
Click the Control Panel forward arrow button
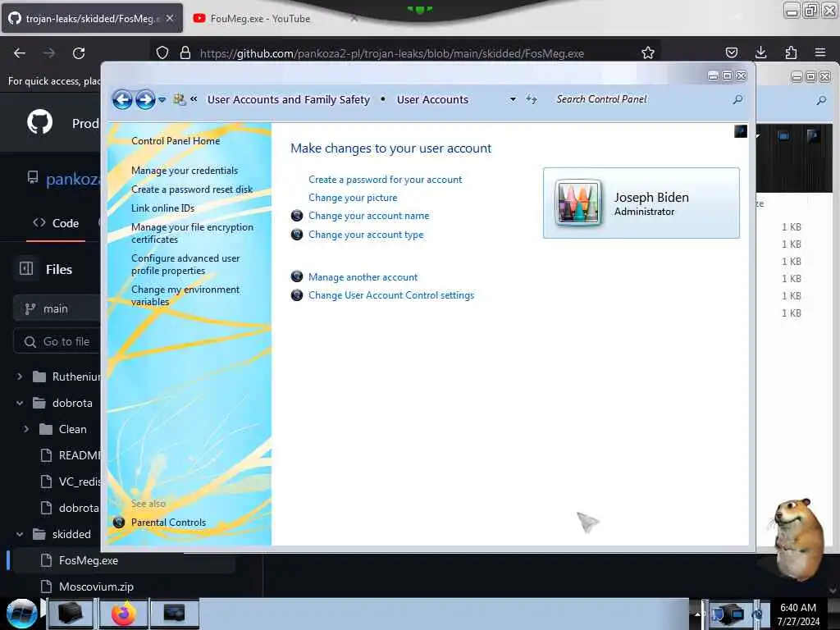point(145,99)
